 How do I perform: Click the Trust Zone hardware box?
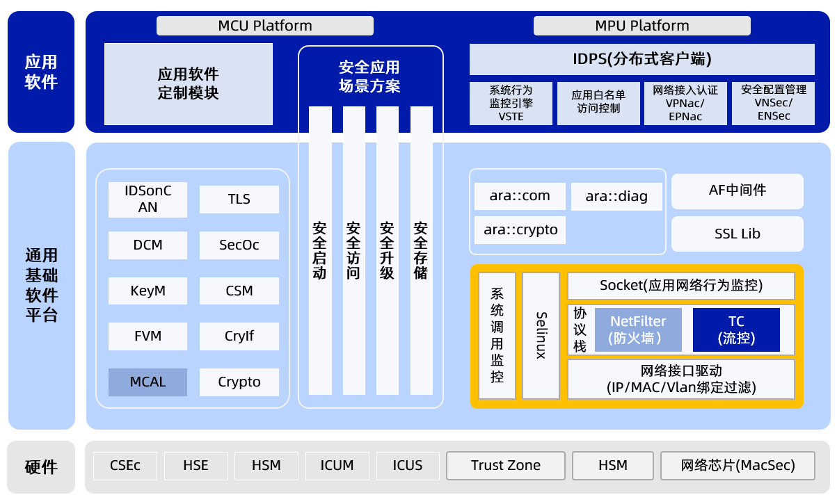pyautogui.click(x=505, y=466)
